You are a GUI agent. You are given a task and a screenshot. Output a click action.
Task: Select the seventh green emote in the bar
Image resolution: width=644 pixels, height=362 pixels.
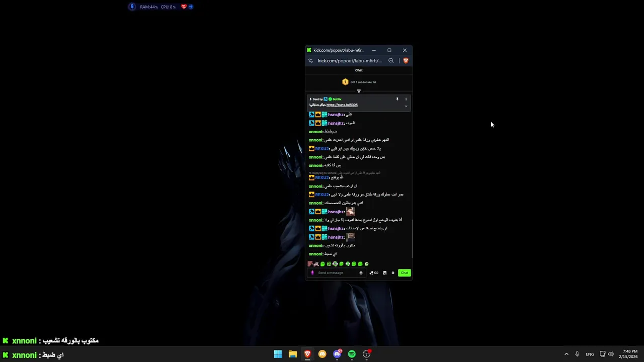click(348, 264)
